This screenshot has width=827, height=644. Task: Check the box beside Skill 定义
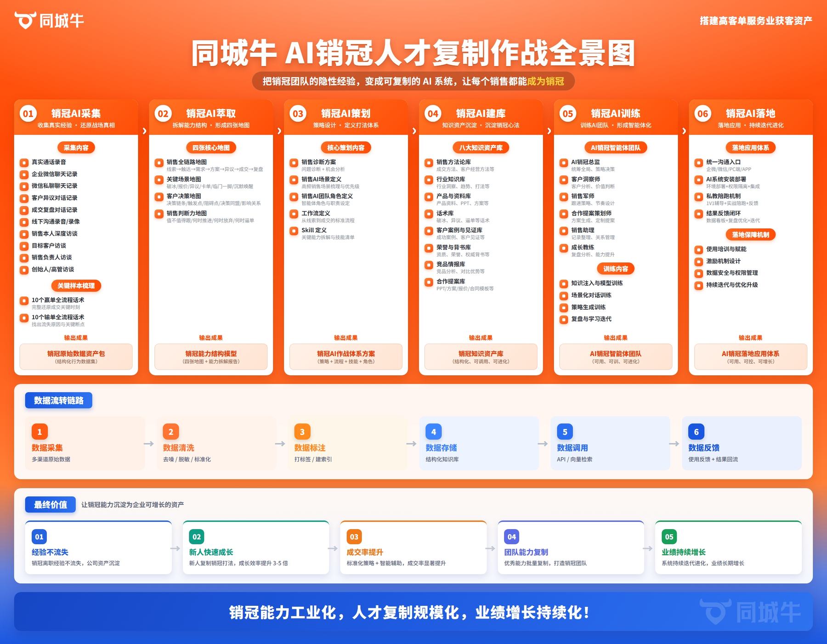pyautogui.click(x=294, y=231)
